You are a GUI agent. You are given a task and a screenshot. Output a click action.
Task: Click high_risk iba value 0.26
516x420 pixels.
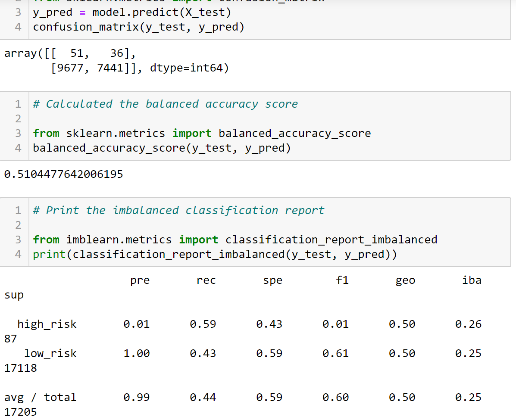click(x=469, y=324)
